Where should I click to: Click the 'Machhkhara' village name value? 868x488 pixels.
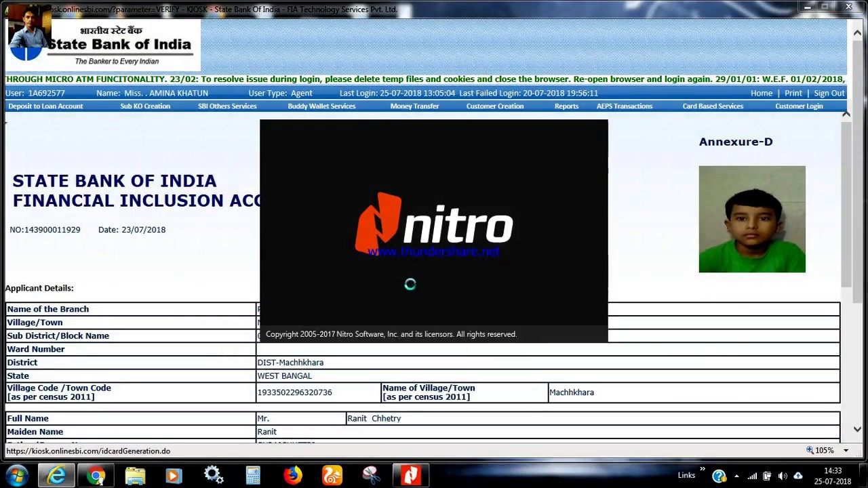click(572, 392)
